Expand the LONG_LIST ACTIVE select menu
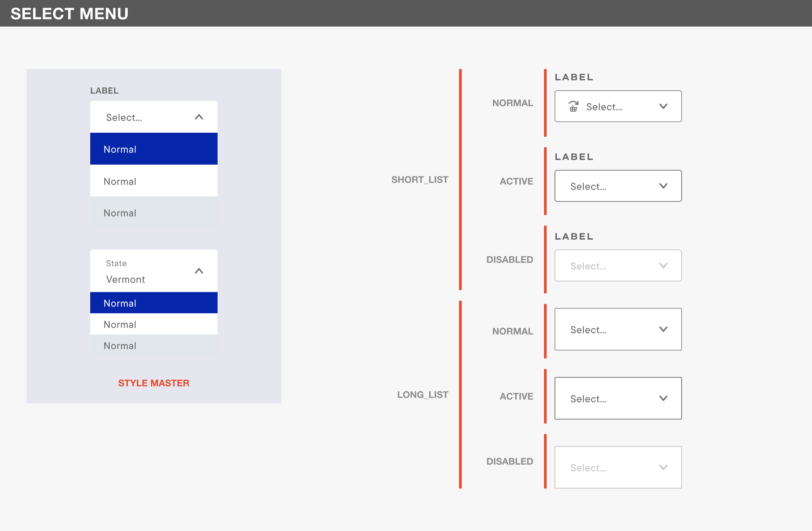Image resolution: width=812 pixels, height=531 pixels. [617, 398]
